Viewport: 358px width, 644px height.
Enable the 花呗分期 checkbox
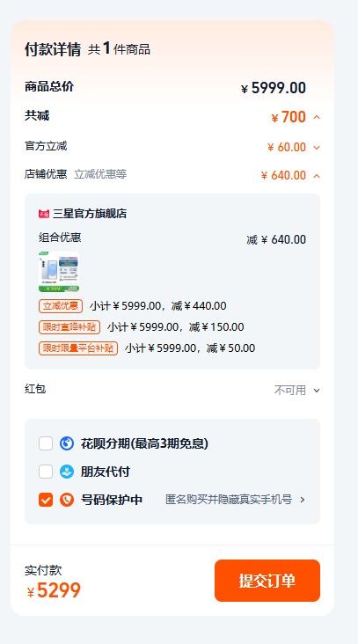click(46, 443)
